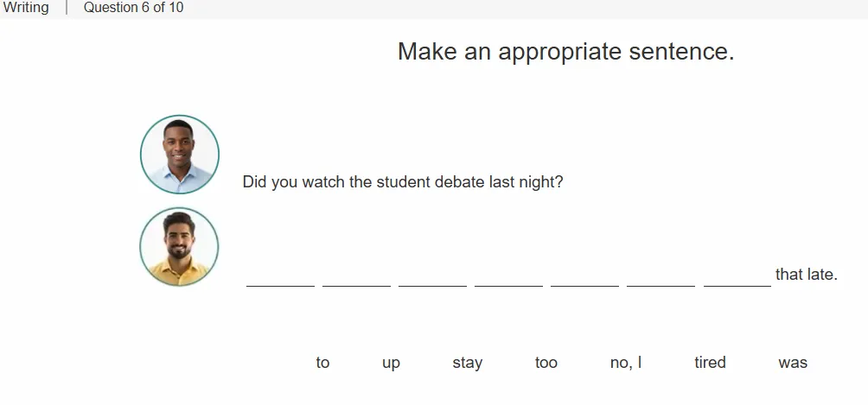This screenshot has height=405, width=868.
Task: Click the blue-shirt man's avatar
Action: pos(179,155)
